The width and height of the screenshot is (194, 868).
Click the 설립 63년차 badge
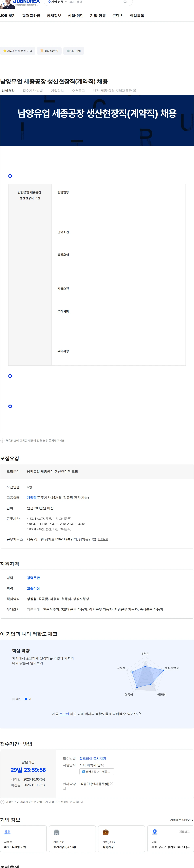[49, 51]
